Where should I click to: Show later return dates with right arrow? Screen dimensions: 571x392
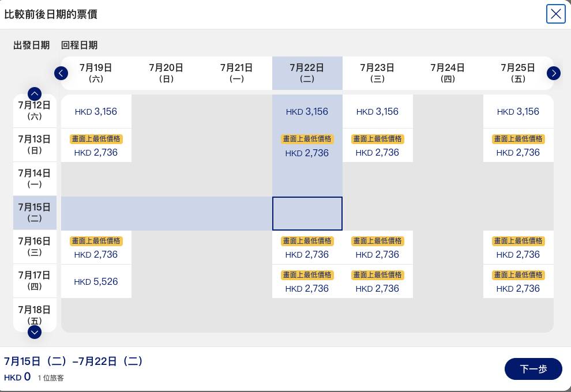point(554,73)
